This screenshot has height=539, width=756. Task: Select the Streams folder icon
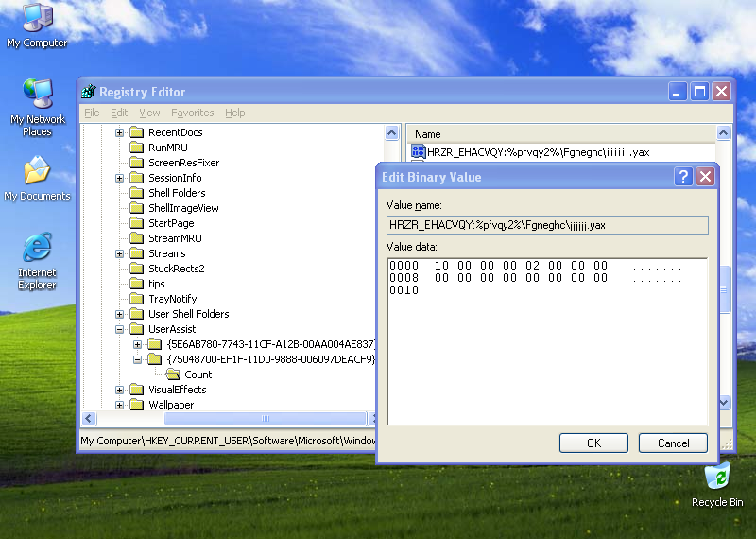coord(137,253)
